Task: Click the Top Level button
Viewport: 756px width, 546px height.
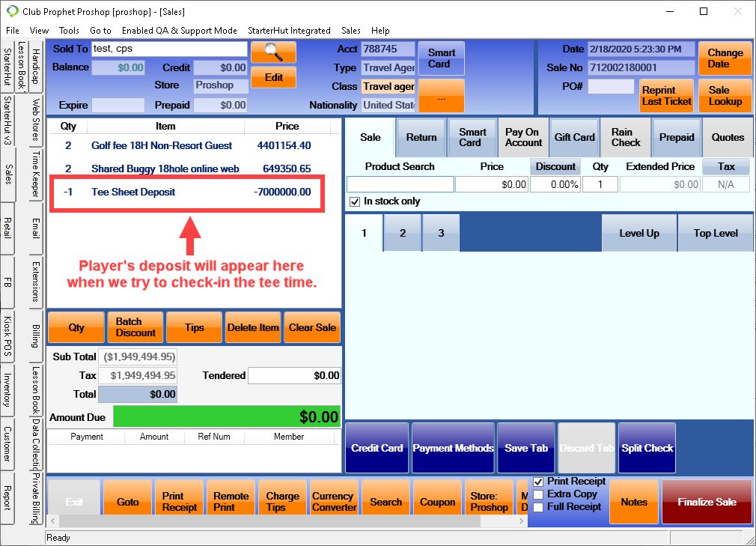Action: (x=716, y=234)
